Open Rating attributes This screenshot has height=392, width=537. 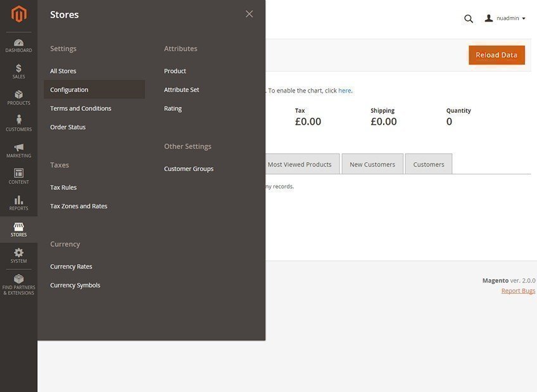173,108
